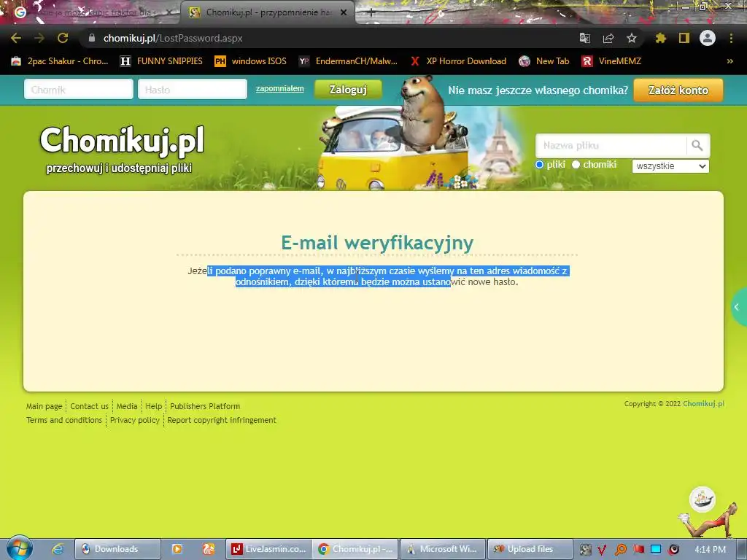This screenshot has height=560, width=747.
Task: Bookmark this page with the star icon
Action: [x=631, y=38]
